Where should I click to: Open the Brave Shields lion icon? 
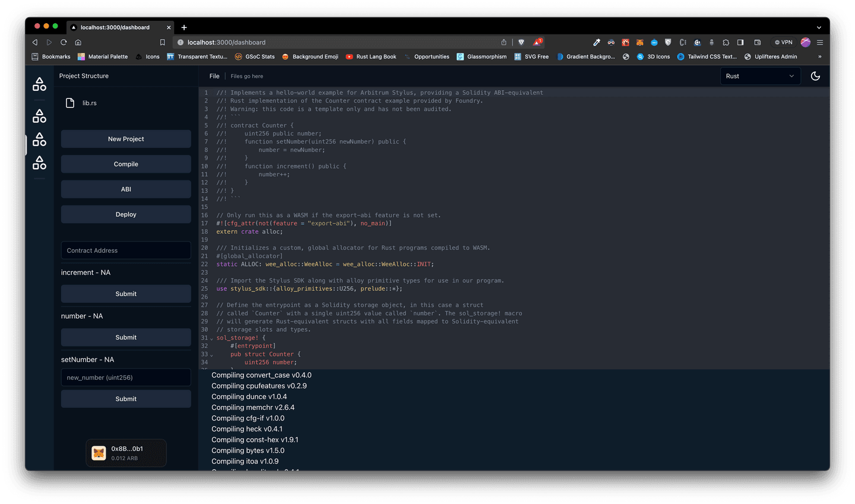(521, 42)
